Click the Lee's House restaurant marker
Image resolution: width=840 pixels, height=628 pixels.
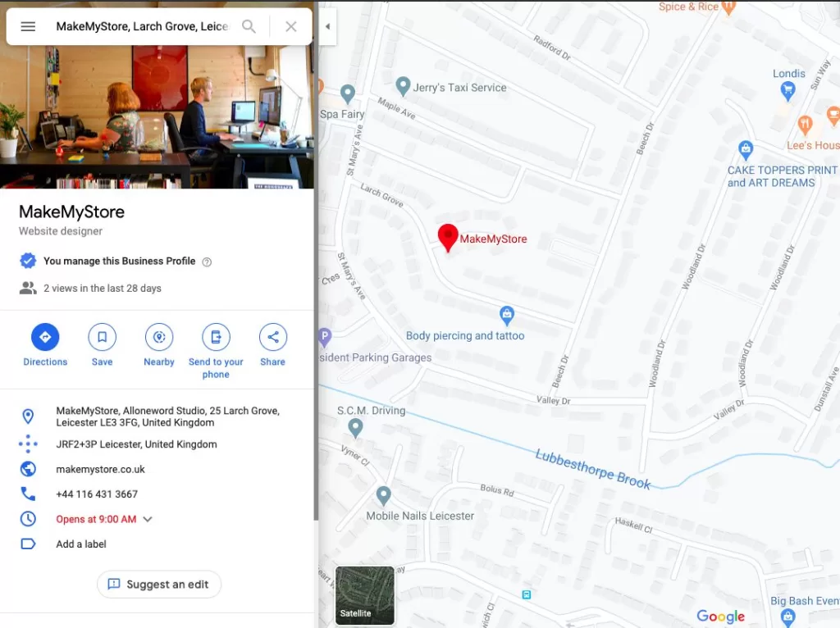pyautogui.click(x=805, y=125)
